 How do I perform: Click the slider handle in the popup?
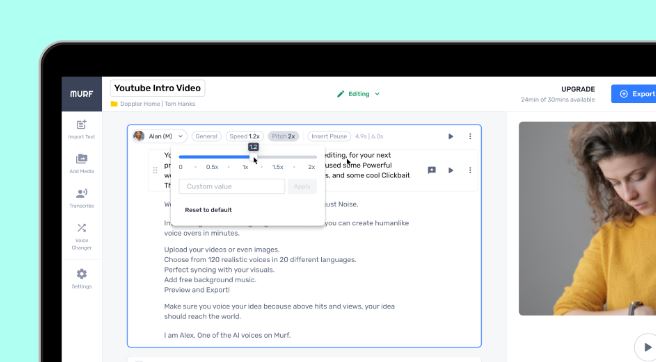point(254,157)
